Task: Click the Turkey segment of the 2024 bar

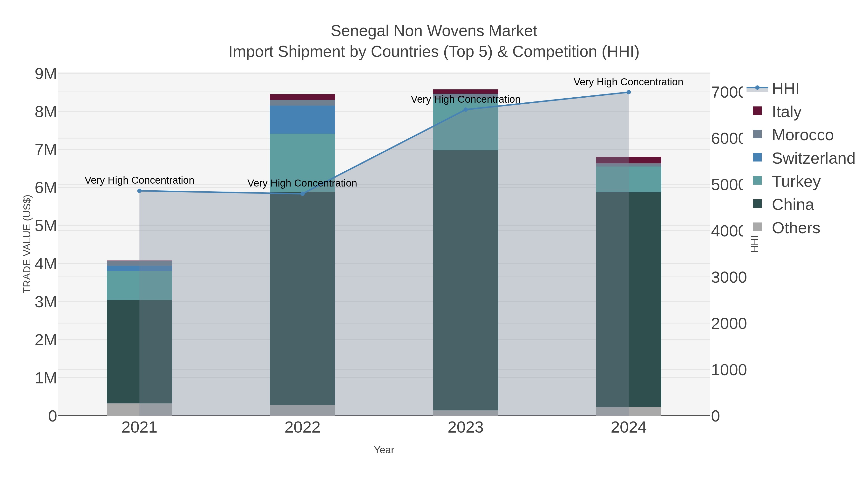Action: tap(629, 180)
